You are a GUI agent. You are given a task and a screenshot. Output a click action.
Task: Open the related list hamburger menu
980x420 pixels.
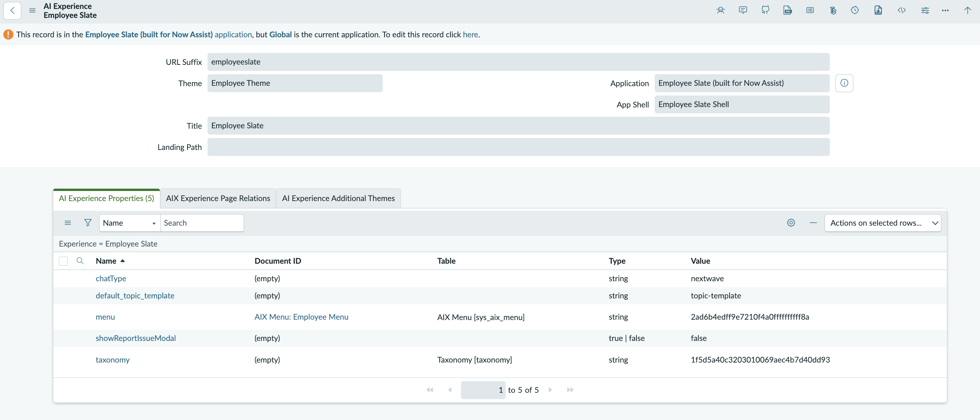coord(68,223)
